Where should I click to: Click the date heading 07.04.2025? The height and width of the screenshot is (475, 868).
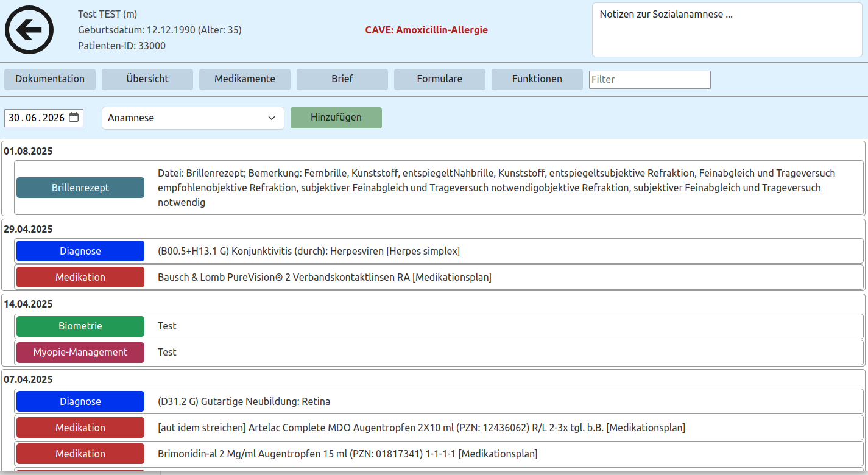pos(28,379)
